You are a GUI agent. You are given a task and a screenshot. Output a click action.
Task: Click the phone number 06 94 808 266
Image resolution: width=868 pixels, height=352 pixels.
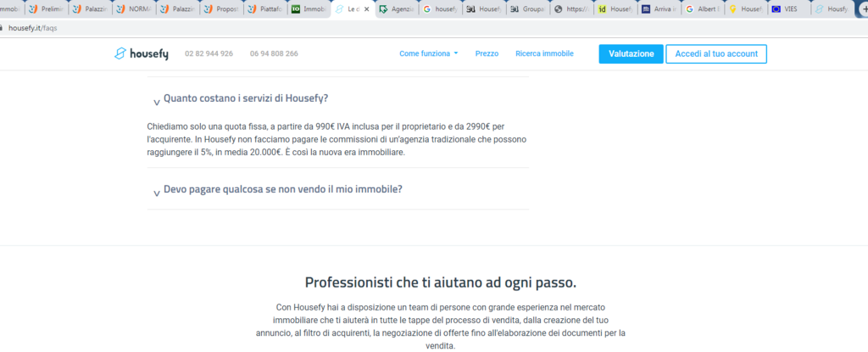(x=274, y=53)
